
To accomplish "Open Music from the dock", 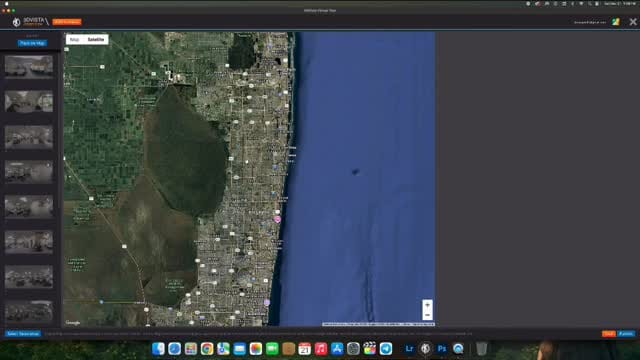I will (321, 349).
